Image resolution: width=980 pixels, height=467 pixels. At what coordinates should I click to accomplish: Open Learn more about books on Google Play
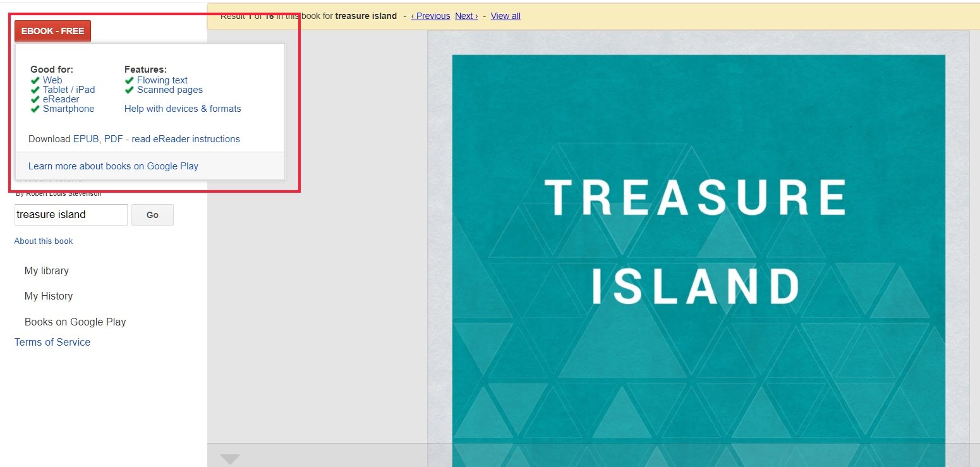pyautogui.click(x=113, y=166)
